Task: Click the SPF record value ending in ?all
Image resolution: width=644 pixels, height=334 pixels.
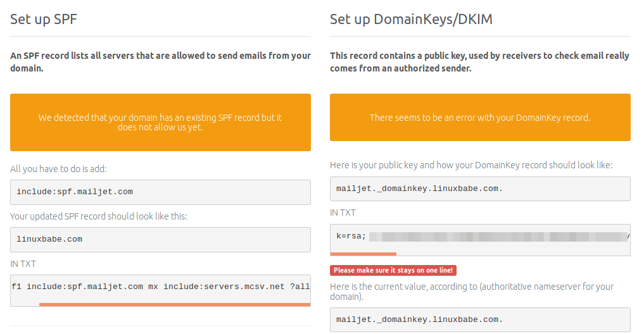Action: coord(160,287)
